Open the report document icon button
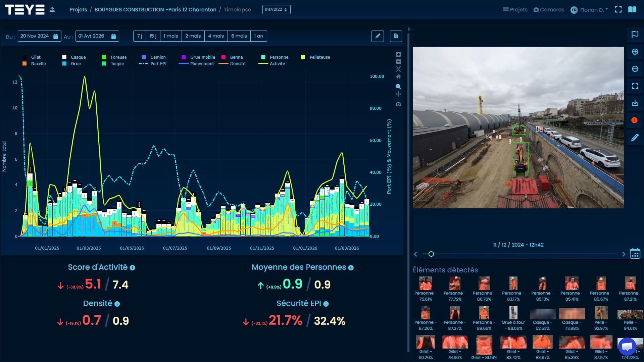This screenshot has width=644, height=362. 396,36
